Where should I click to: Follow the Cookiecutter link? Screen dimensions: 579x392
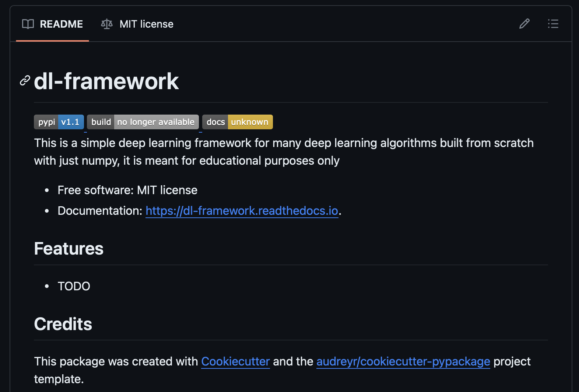(235, 361)
